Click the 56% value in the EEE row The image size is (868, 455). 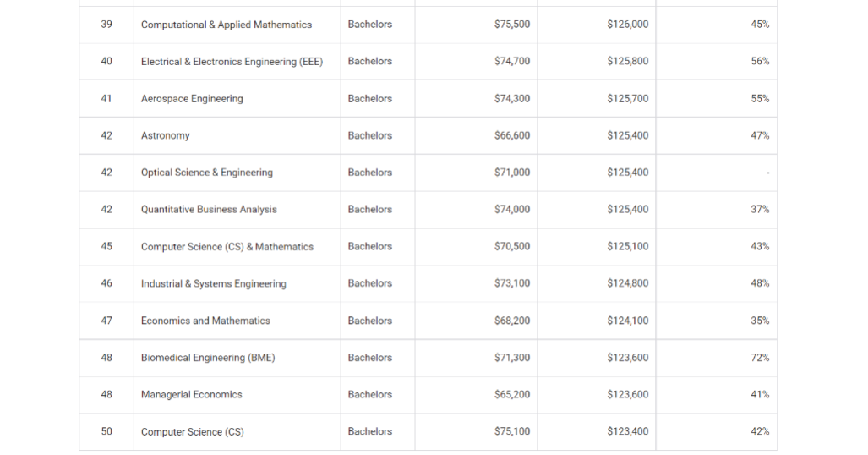click(760, 61)
